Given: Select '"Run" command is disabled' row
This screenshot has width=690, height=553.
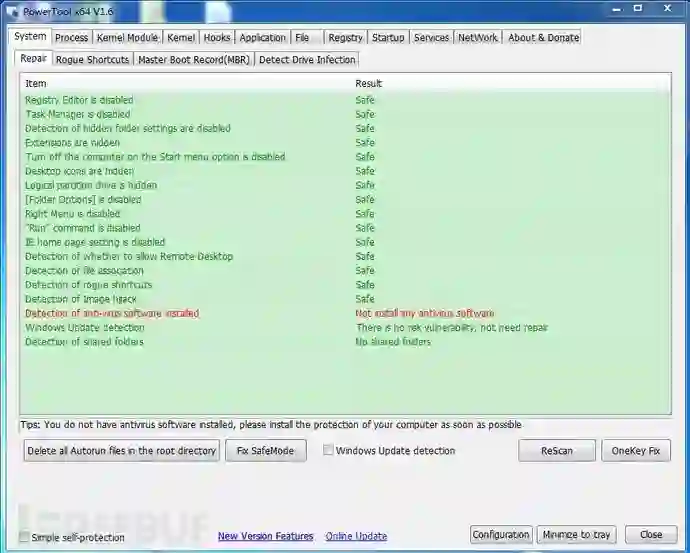Looking at the screenshot, I should click(345, 228).
